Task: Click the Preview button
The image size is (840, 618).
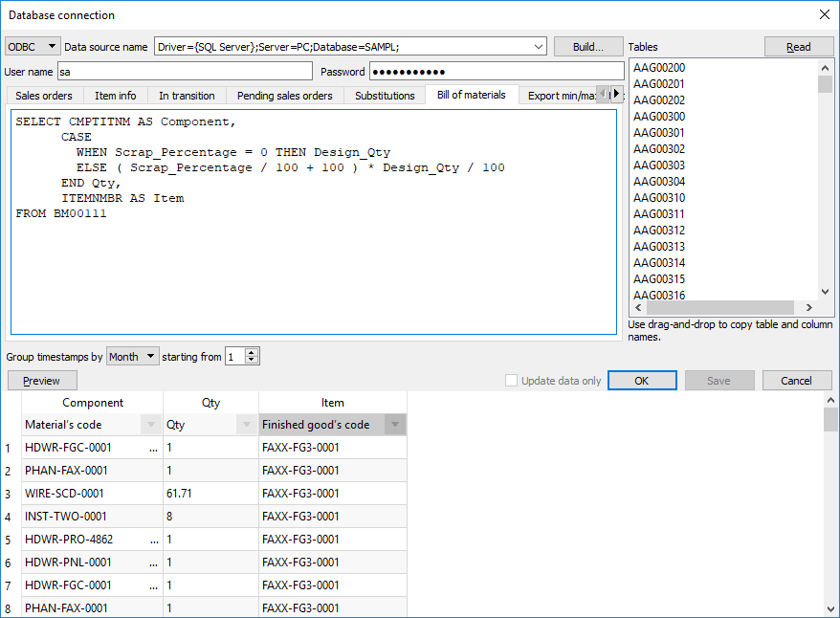Action: point(41,381)
